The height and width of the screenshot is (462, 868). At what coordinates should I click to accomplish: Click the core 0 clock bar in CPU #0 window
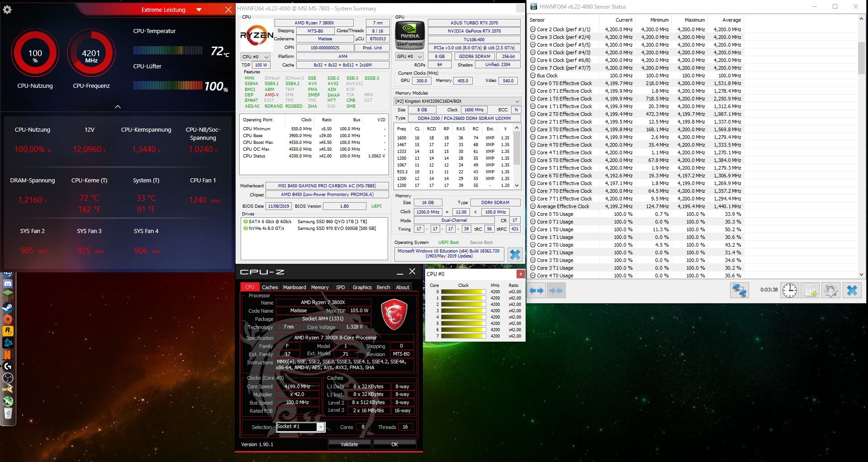tap(464, 292)
